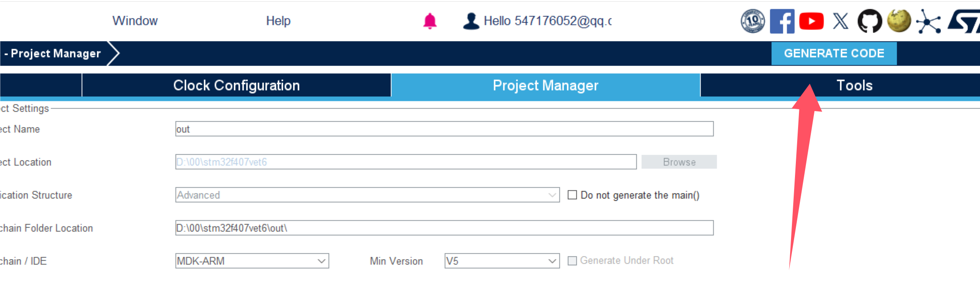Click the 10th anniversary badge icon

pos(753,21)
